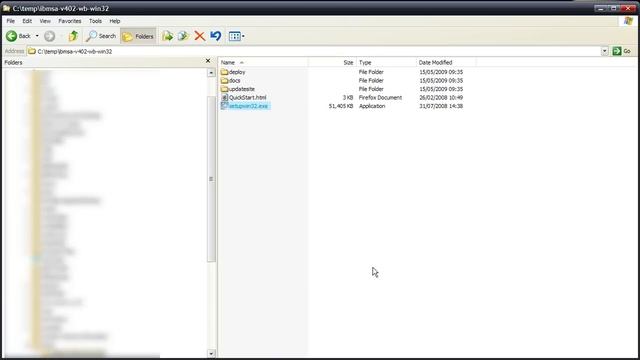Open the View menu
640x360 pixels.
coord(45,21)
